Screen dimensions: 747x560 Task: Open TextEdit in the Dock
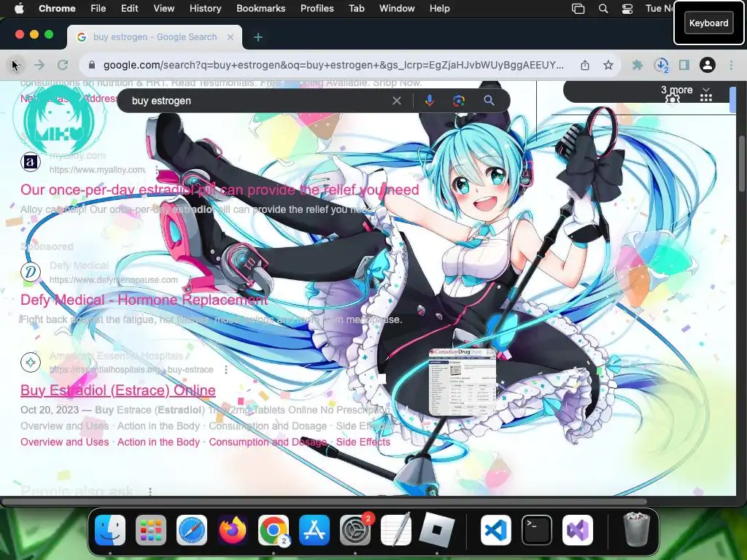tap(396, 530)
